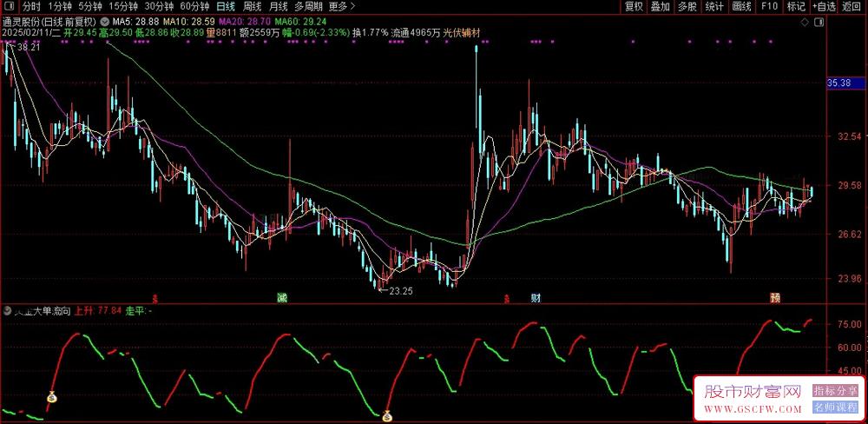This screenshot has height=424, width=868.
Task: Click the green 减 event marker
Action: [282, 298]
